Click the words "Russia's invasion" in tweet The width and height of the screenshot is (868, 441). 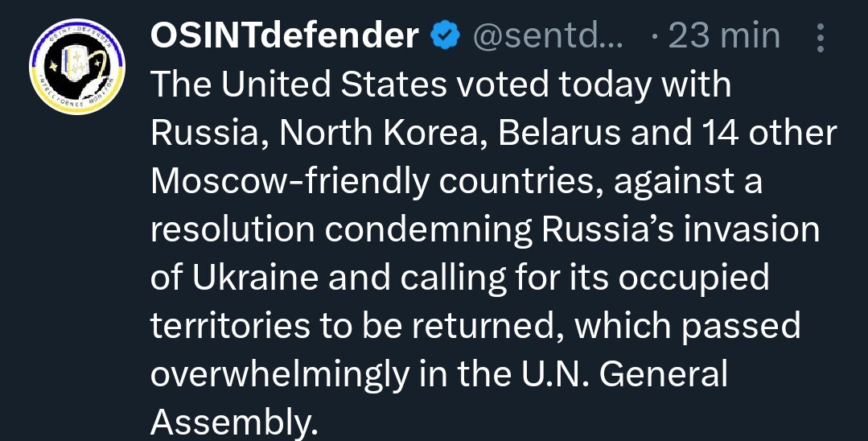pos(681,230)
